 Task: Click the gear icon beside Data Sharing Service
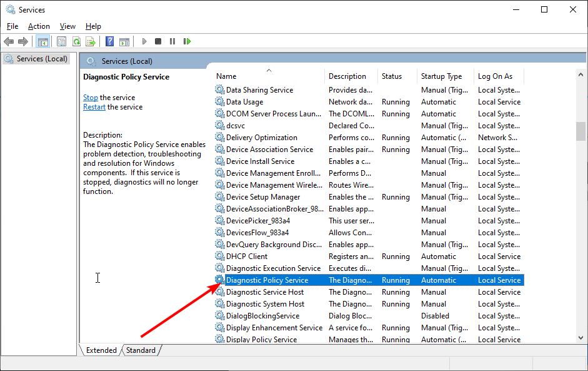(219, 89)
